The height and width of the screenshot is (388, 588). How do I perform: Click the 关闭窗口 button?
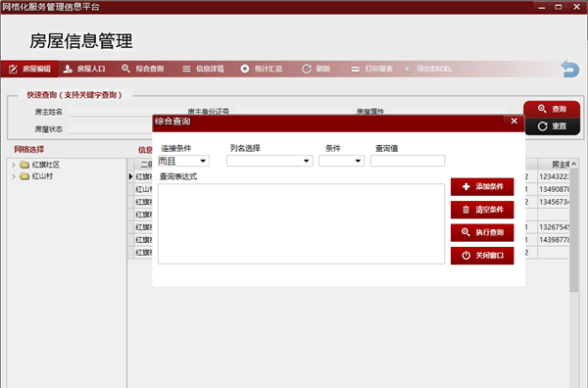pyautogui.click(x=482, y=256)
